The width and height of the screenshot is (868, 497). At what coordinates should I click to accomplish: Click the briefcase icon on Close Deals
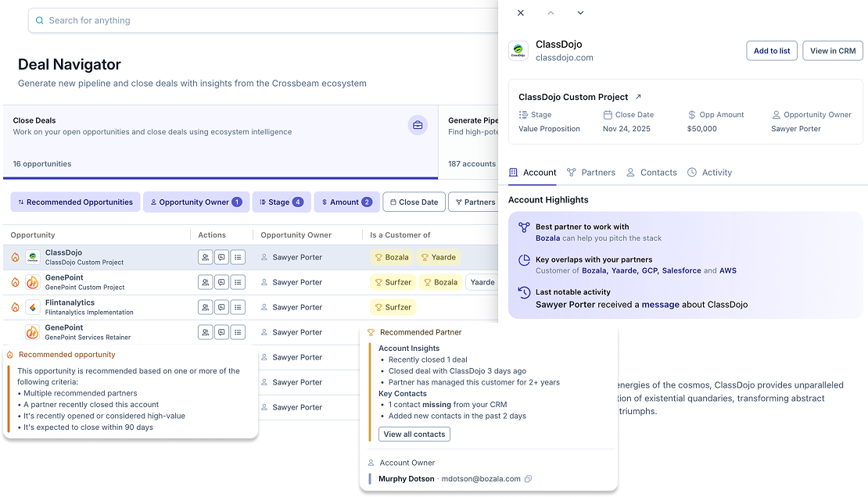tap(418, 125)
